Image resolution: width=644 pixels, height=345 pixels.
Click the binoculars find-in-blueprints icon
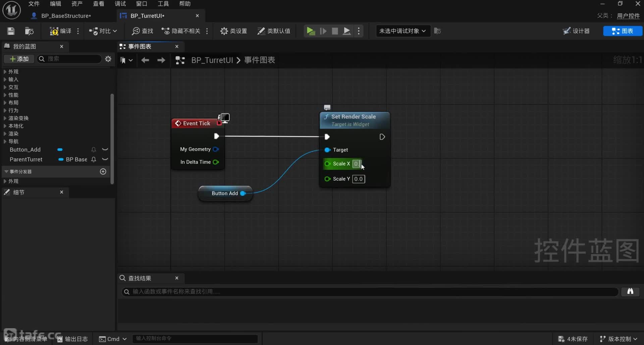click(x=630, y=291)
